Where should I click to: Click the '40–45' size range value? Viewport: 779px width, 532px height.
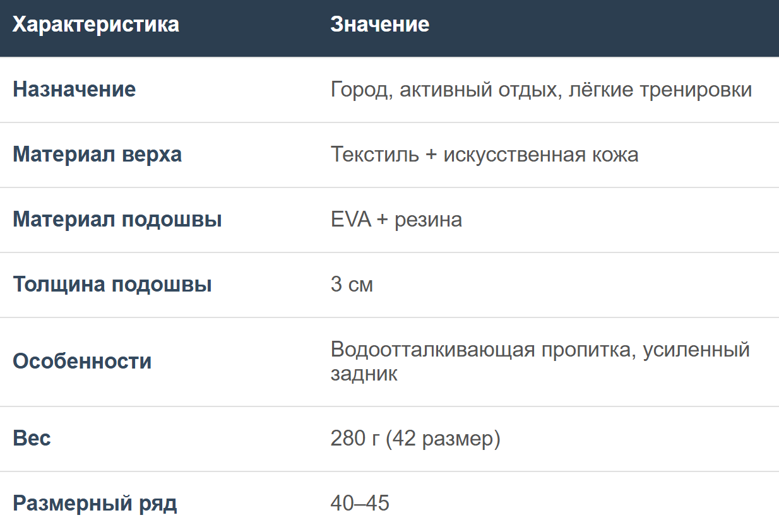(360, 504)
